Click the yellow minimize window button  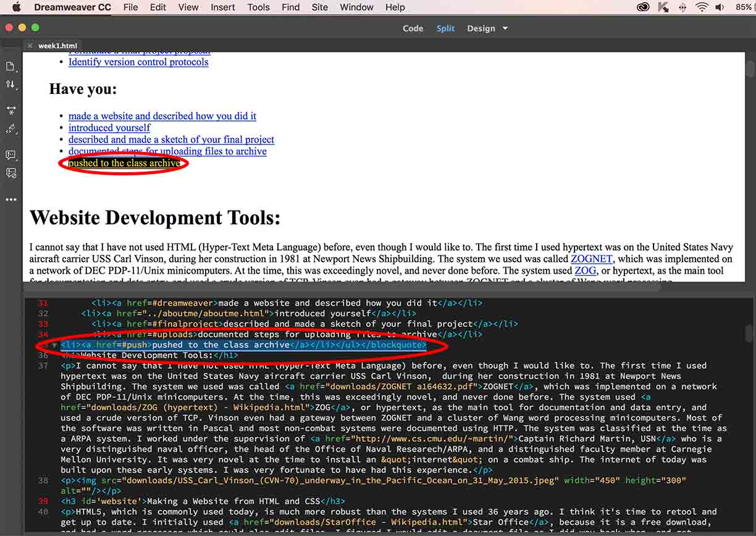click(x=22, y=28)
